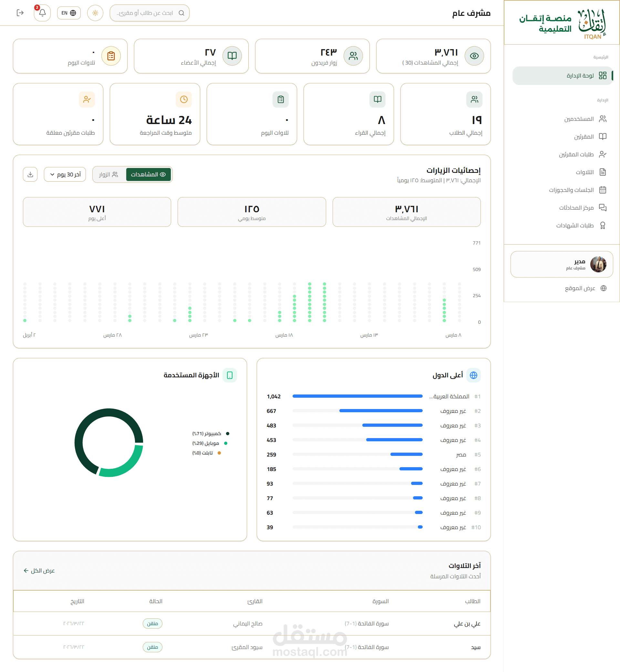Click the clock icon on review time card
The width and height of the screenshot is (620, 672).
pyautogui.click(x=183, y=100)
